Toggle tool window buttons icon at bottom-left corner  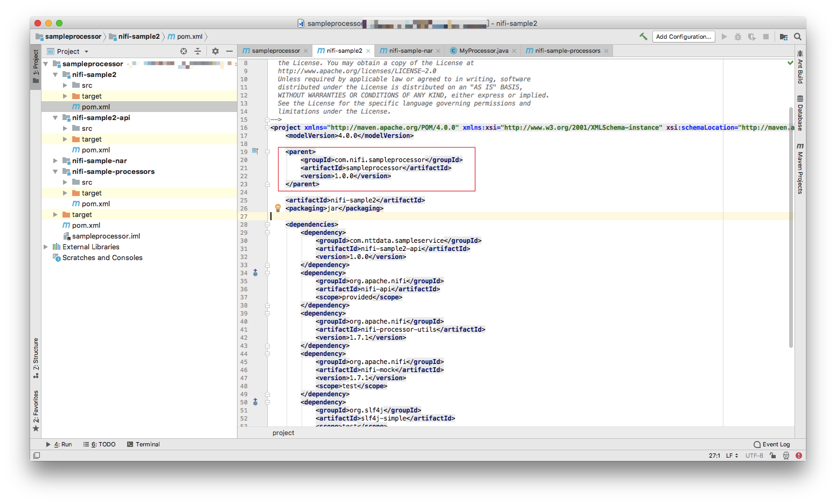point(37,456)
